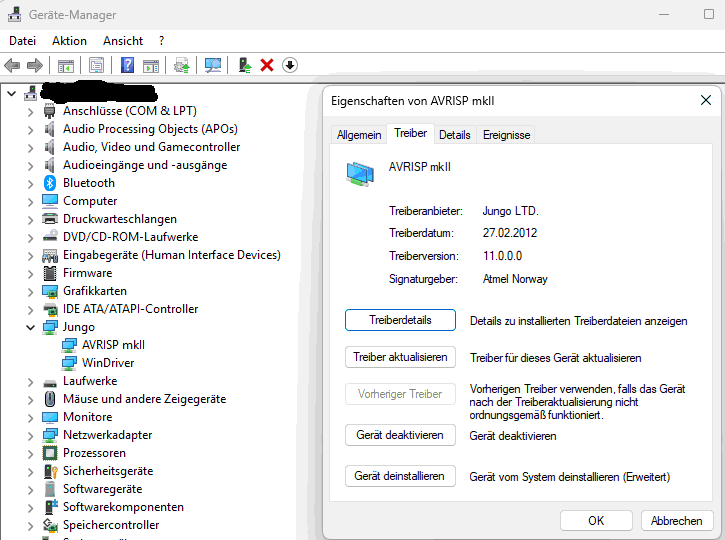Click Gerät deaktivieren button
Screen dimensions: 725x540
(x=400, y=435)
